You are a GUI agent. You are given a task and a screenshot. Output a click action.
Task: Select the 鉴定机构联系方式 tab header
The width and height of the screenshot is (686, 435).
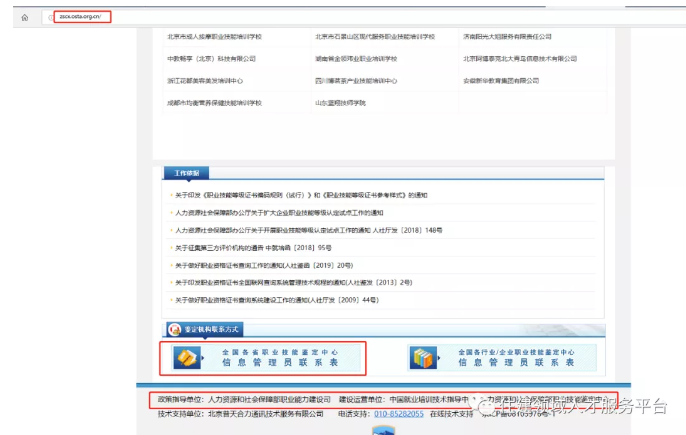(x=205, y=329)
